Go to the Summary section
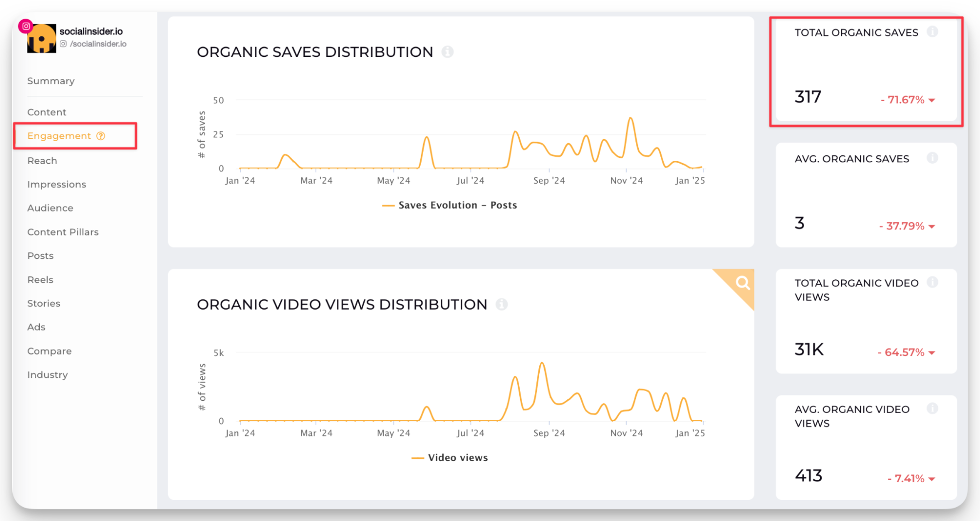The height and width of the screenshot is (521, 980). coord(51,81)
